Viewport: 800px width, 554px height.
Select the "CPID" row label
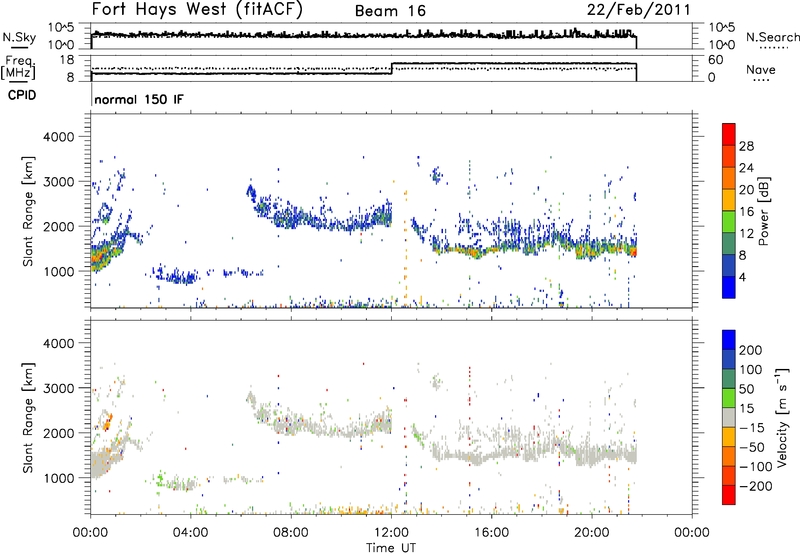tap(22, 95)
